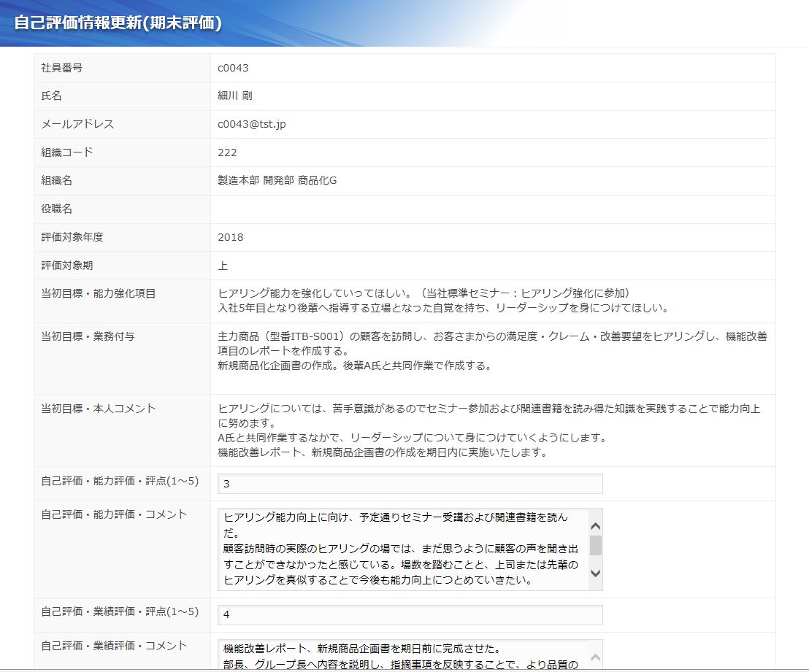This screenshot has width=809, height=672.
Task: Click the 社員番号 value c0043
Action: (233, 68)
